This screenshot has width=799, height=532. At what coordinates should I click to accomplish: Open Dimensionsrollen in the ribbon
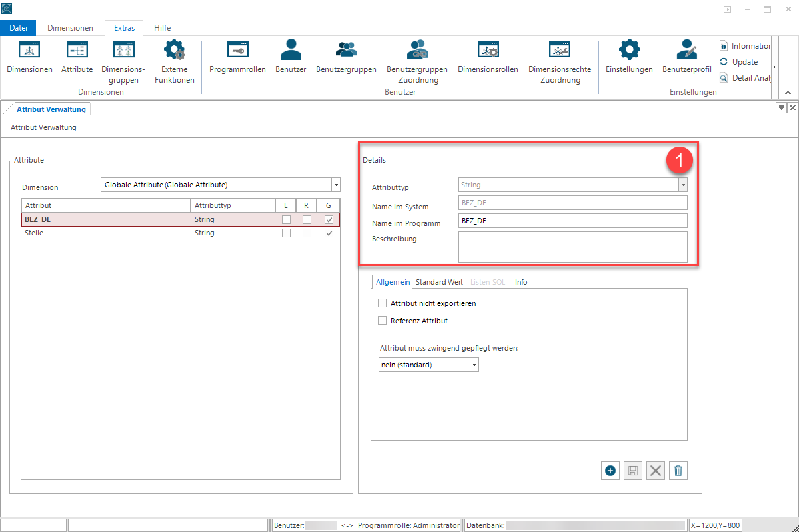pyautogui.click(x=488, y=56)
